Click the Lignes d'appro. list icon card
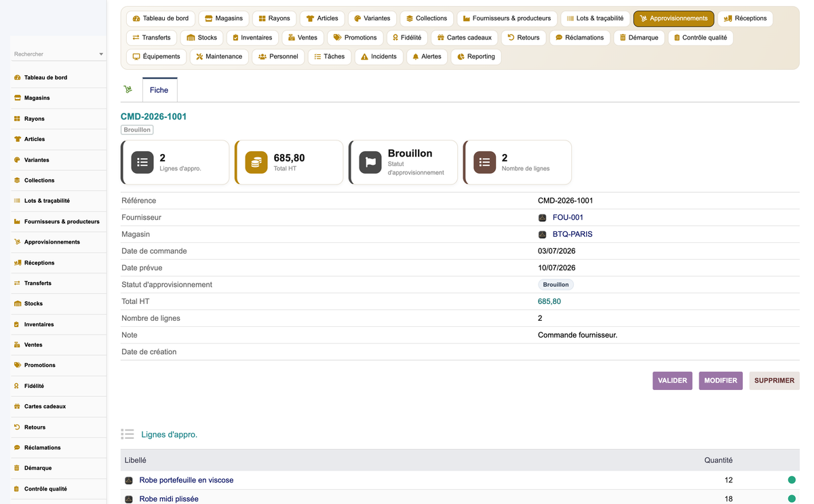 pyautogui.click(x=142, y=162)
